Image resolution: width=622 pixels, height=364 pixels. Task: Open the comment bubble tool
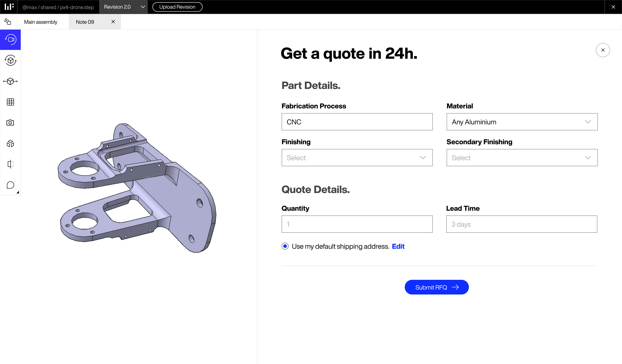tap(10, 185)
